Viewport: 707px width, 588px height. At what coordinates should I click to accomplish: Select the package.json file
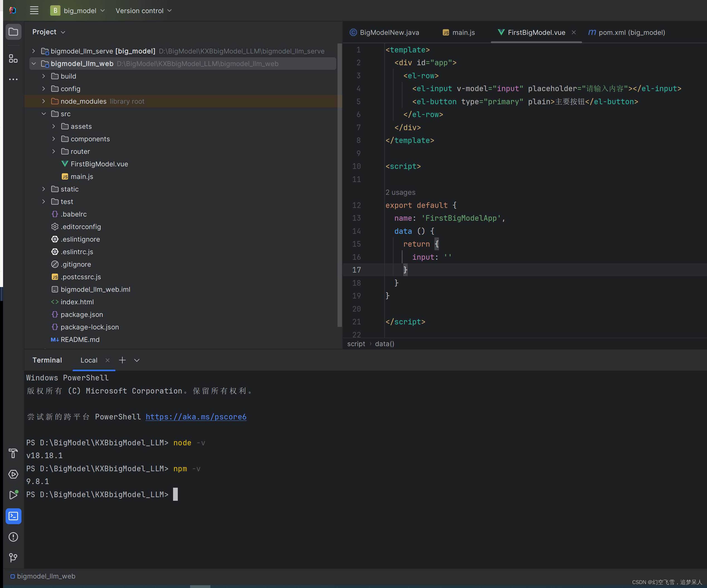click(77, 314)
